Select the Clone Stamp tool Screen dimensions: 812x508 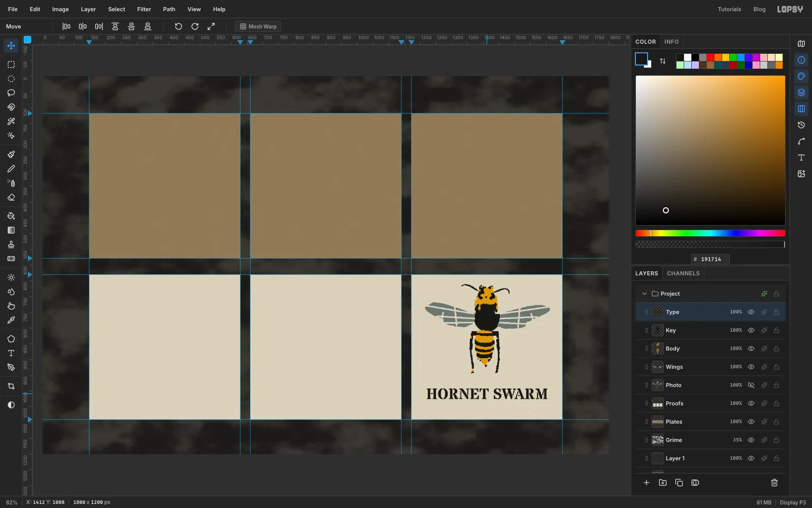(x=11, y=244)
